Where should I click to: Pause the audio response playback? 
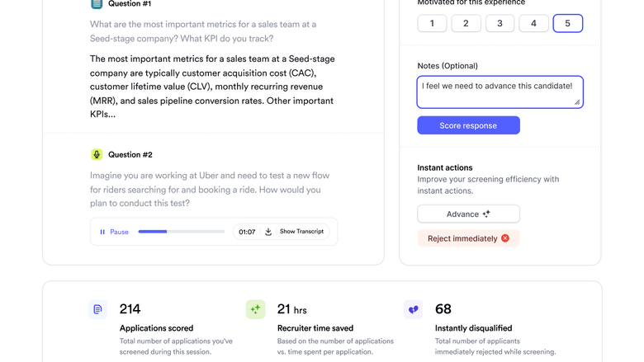pos(114,232)
